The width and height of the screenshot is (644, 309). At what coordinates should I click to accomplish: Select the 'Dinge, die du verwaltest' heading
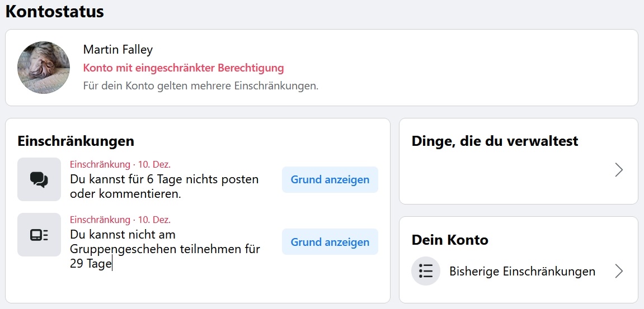[x=495, y=141]
